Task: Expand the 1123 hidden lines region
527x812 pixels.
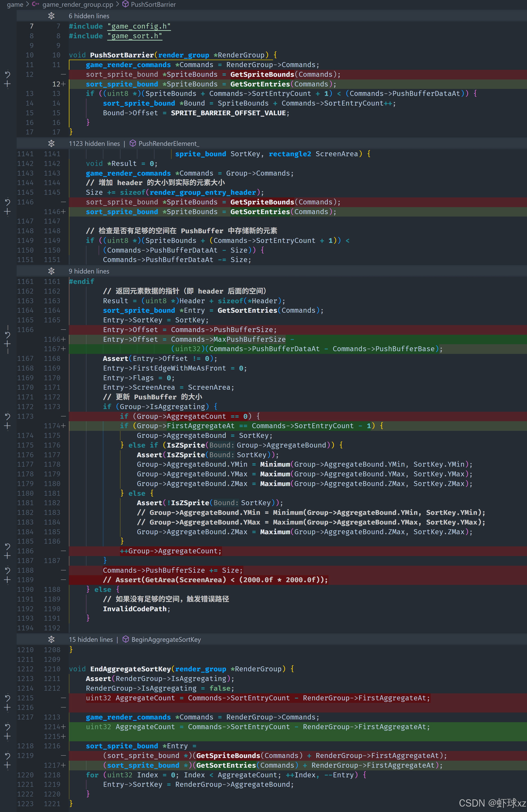Action: (x=51, y=144)
